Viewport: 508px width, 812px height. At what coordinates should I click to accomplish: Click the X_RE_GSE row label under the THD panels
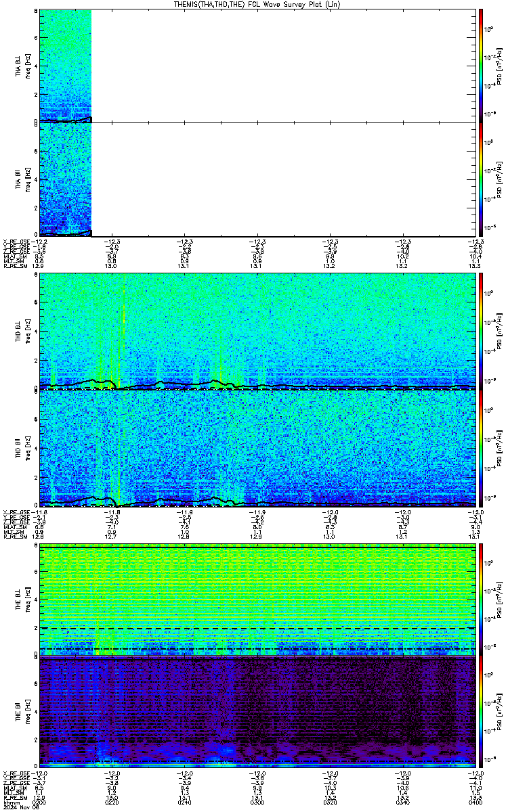[x=17, y=512]
